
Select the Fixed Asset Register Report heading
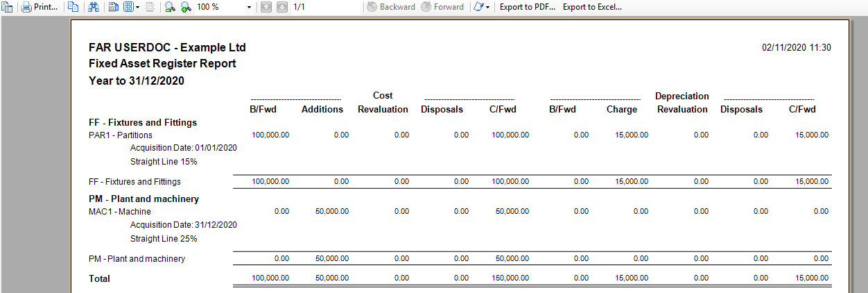point(162,64)
